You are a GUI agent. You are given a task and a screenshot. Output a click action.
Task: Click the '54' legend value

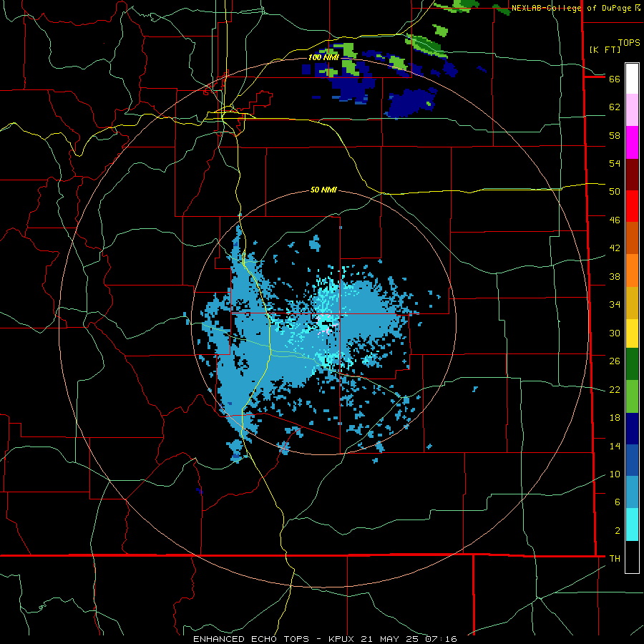tap(615, 163)
